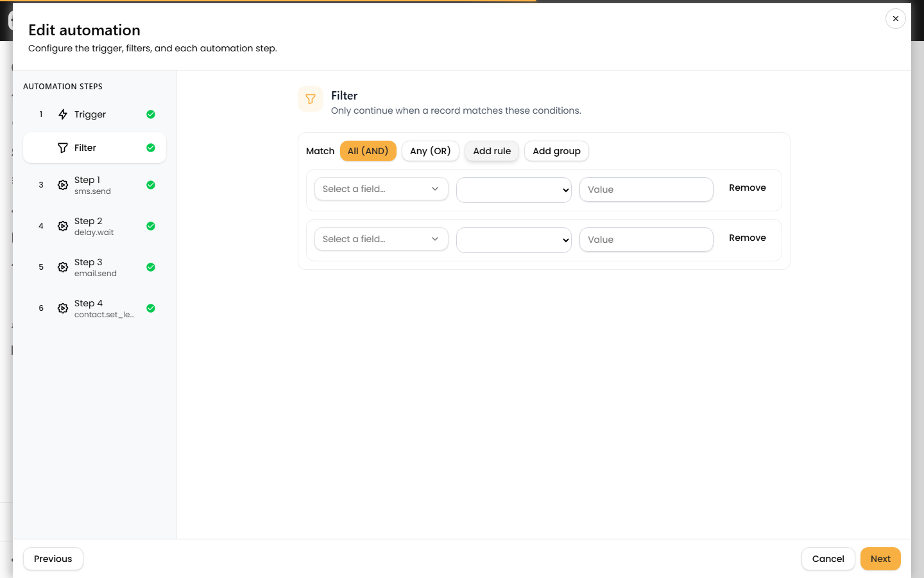Click the Trigger lightning bolt icon
924x578 pixels.
(63, 114)
